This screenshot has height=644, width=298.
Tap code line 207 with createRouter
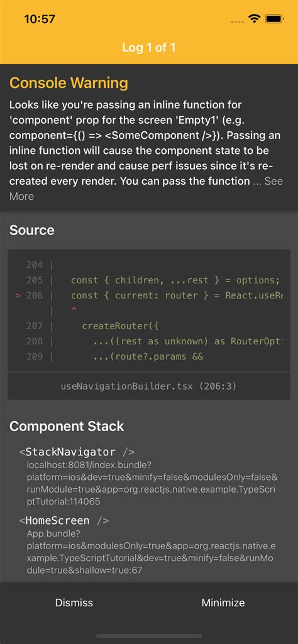point(149,326)
